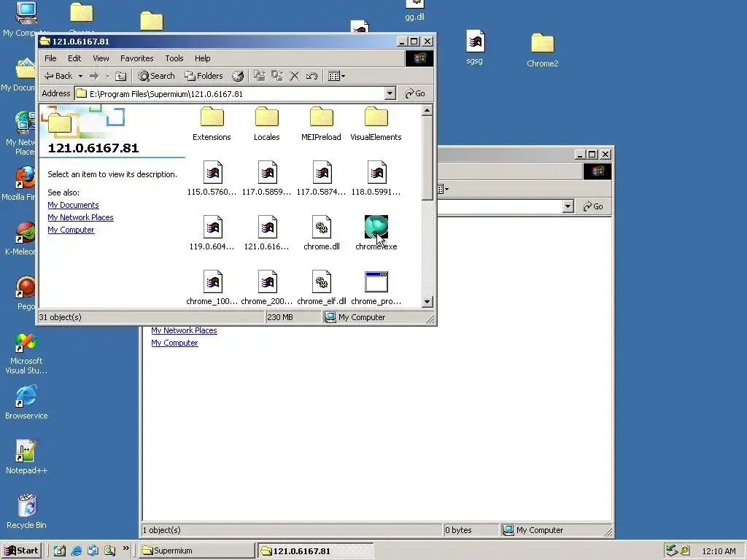Click the Undo toolbar icon
Screen dimensions: 747x560
312,76
